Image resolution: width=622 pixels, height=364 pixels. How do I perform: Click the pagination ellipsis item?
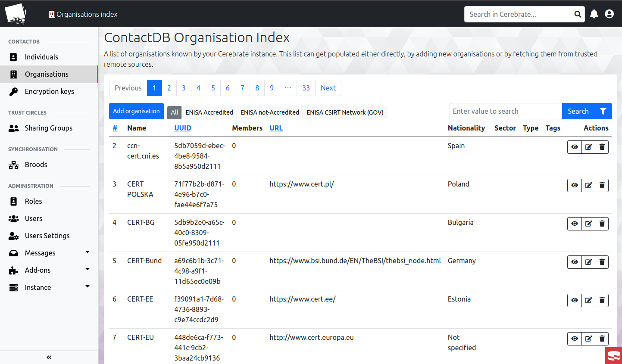coord(288,88)
